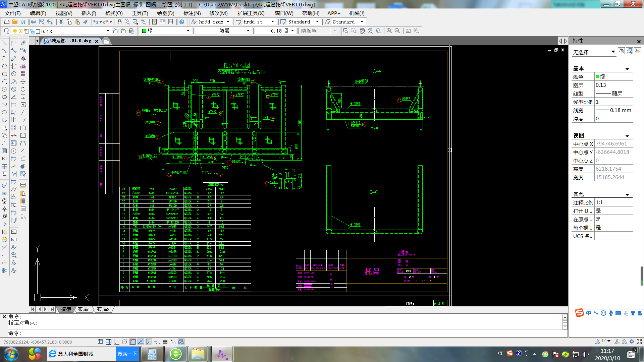The width and height of the screenshot is (644, 362).
Task: Select the Pan hand tool
Action: coord(119,22)
